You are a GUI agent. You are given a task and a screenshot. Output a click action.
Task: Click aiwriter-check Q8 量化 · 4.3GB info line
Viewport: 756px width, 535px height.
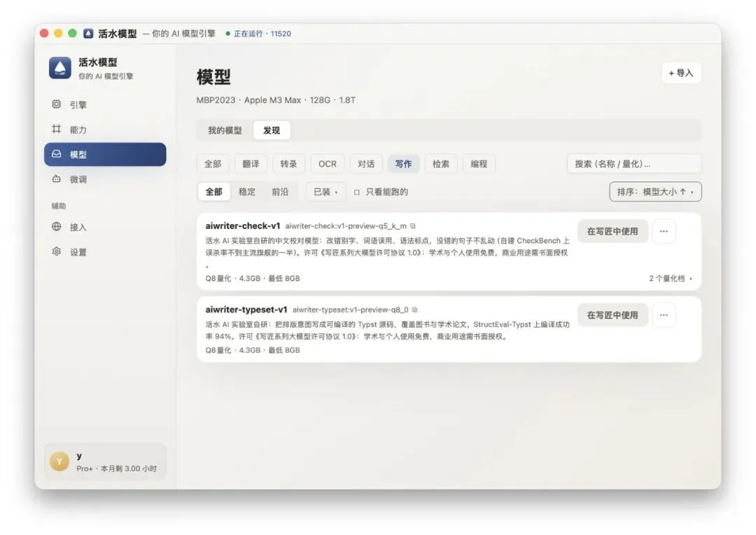tap(253, 279)
